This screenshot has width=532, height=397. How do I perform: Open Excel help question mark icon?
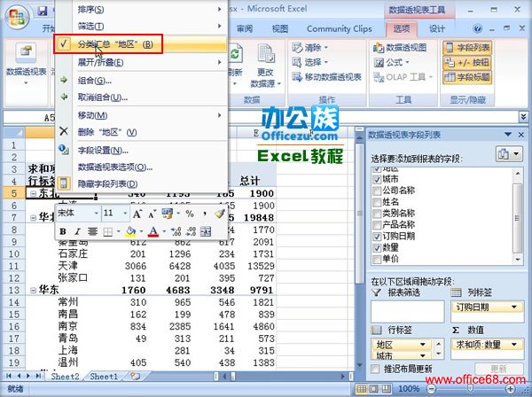click(477, 29)
